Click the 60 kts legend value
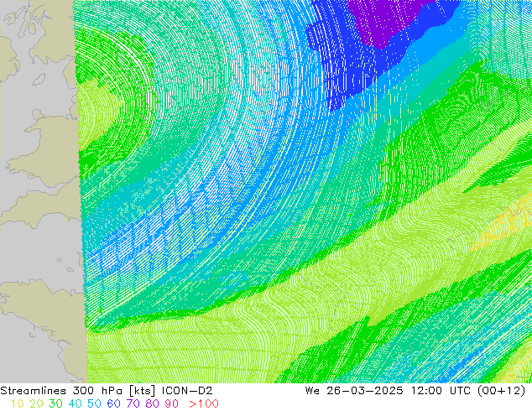The height and width of the screenshot is (411, 532). tap(113, 403)
